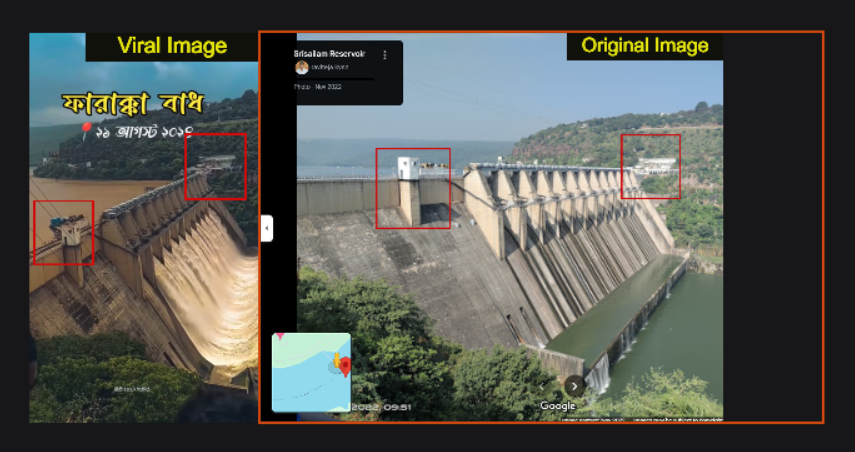Go to the previous photo arrow

pos(542,386)
